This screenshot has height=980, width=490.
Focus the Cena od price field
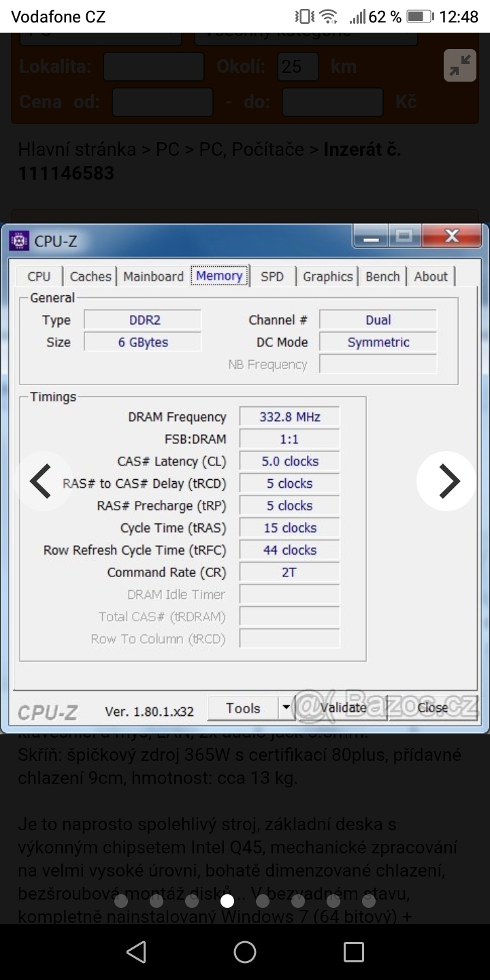[x=162, y=102]
